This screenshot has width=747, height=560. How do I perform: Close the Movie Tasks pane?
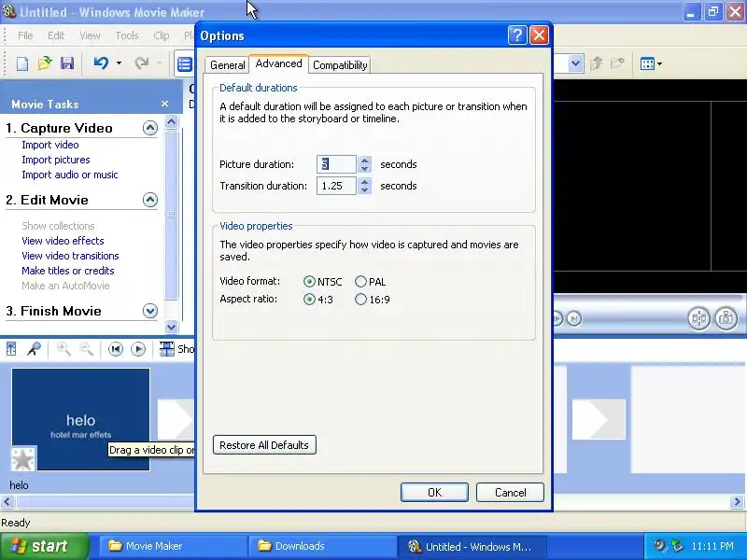click(164, 104)
